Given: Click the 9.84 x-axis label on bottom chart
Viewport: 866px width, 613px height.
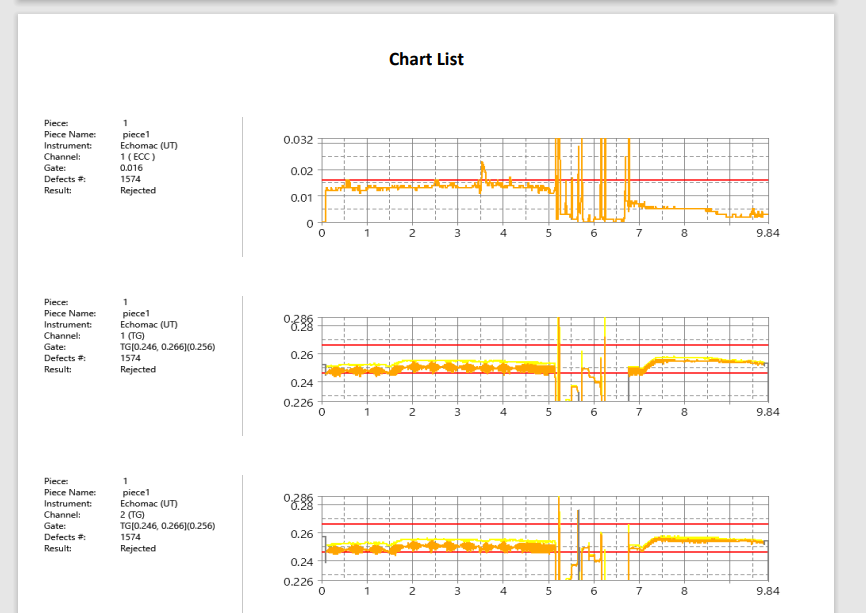Looking at the screenshot, I should pos(767,591).
